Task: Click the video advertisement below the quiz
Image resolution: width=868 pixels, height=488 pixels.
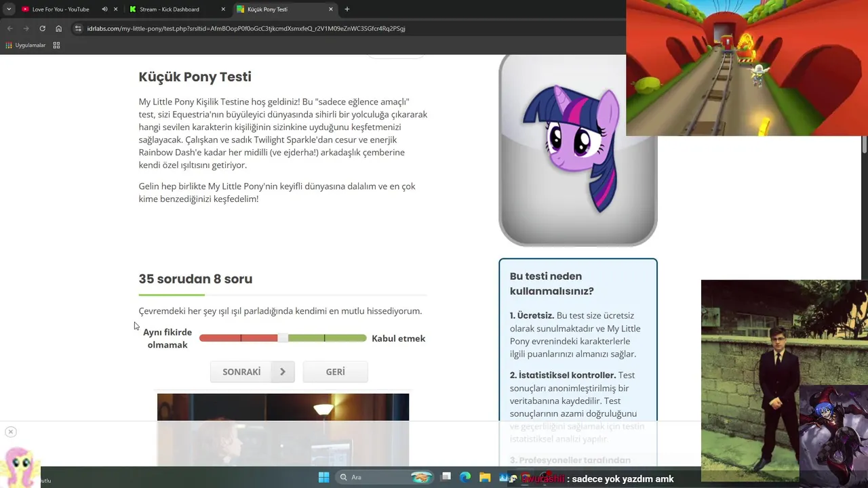Action: [283, 430]
